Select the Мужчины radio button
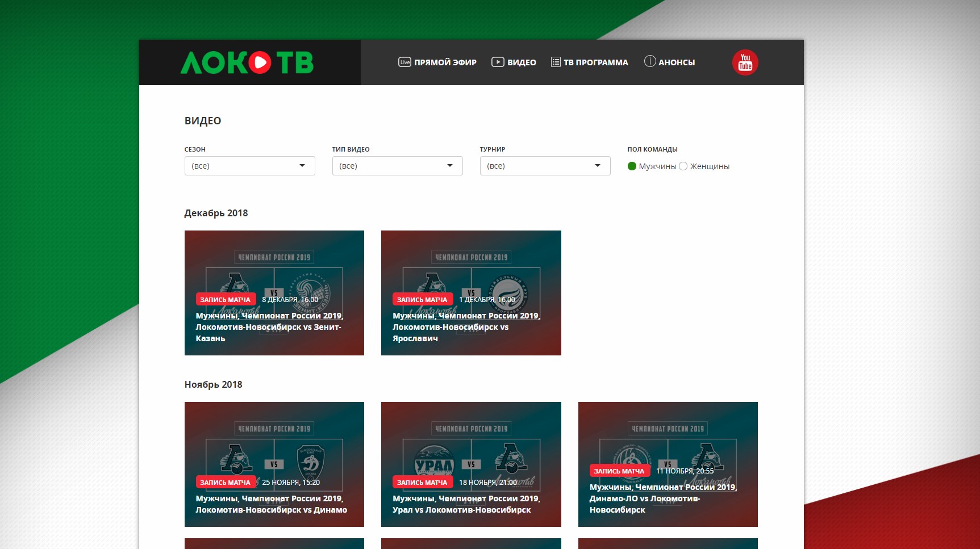Image resolution: width=980 pixels, height=549 pixels. tap(632, 166)
